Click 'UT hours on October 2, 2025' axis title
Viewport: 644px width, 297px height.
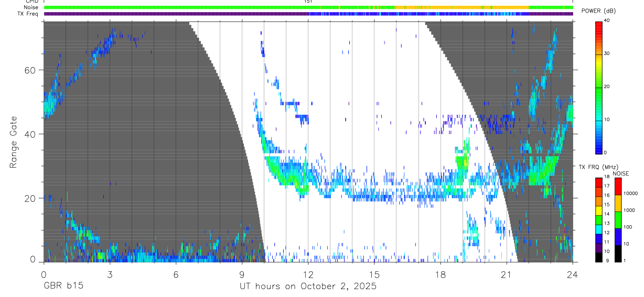[x=308, y=287]
